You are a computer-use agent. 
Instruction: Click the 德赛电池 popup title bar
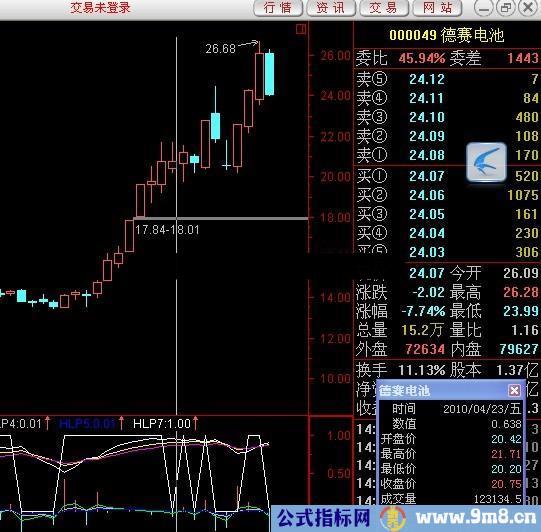(x=451, y=390)
